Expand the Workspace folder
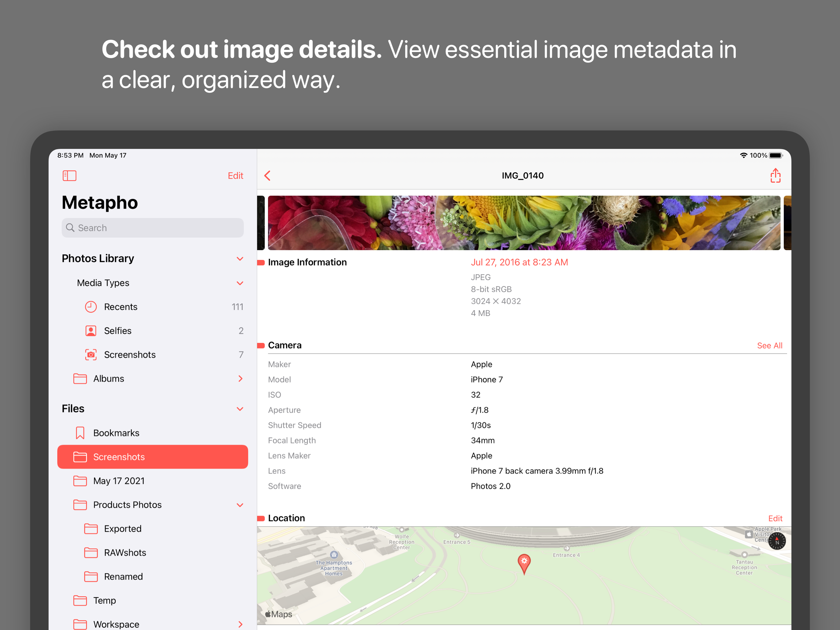Screen dimensions: 840x630 (240, 624)
